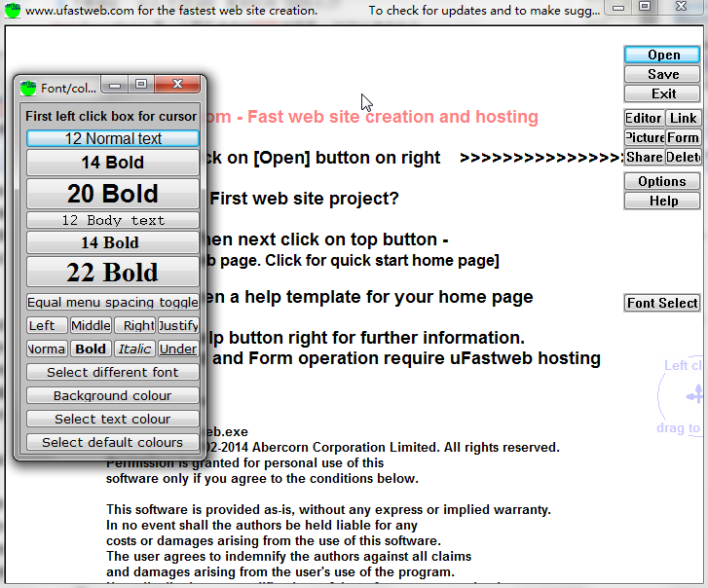Toggle Underline text style

click(178, 349)
